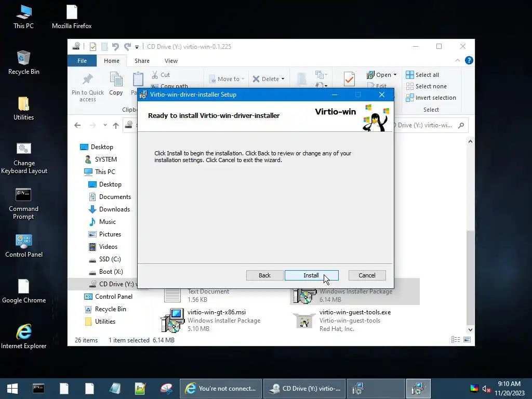Screen dimensions: 532x399
Task: Collapse the ribbon with the chevron
Action: (x=458, y=60)
